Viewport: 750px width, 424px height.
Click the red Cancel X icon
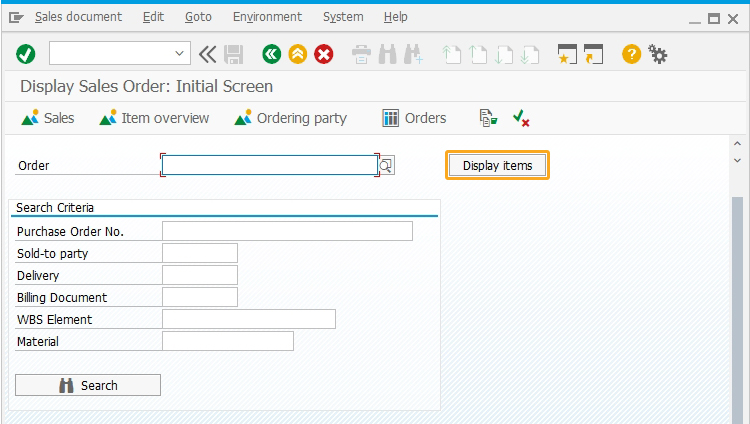(x=324, y=54)
